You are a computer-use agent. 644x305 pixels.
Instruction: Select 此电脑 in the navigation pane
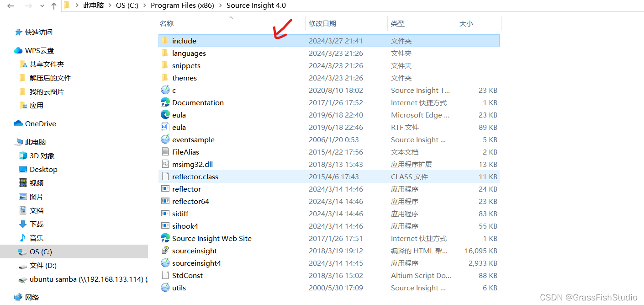click(36, 142)
